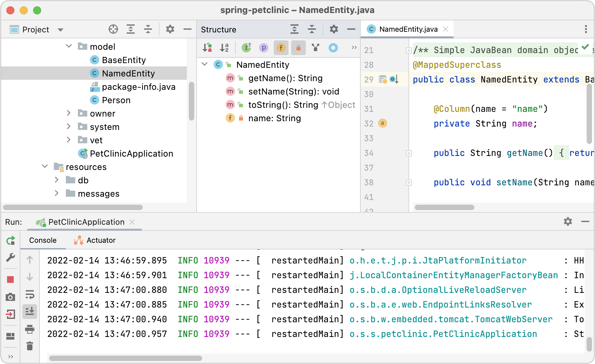Toggle soft-wrap in the console
This screenshot has height=364, width=595.
click(30, 294)
